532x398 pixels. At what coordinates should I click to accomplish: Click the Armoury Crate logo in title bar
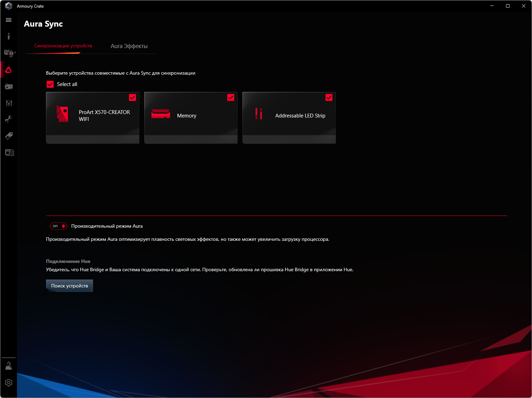pos(9,6)
